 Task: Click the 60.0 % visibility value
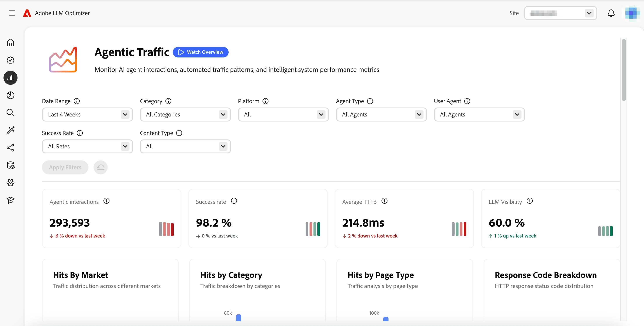tap(506, 223)
